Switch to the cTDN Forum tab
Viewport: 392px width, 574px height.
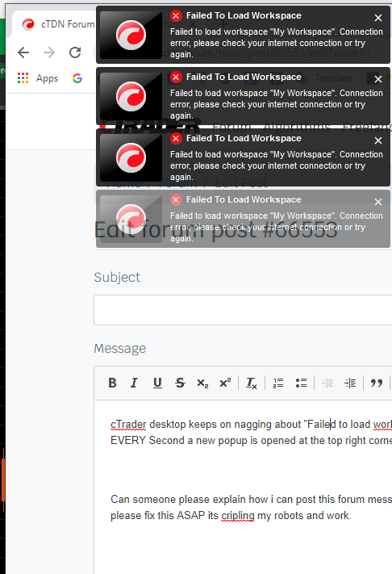tap(58, 24)
